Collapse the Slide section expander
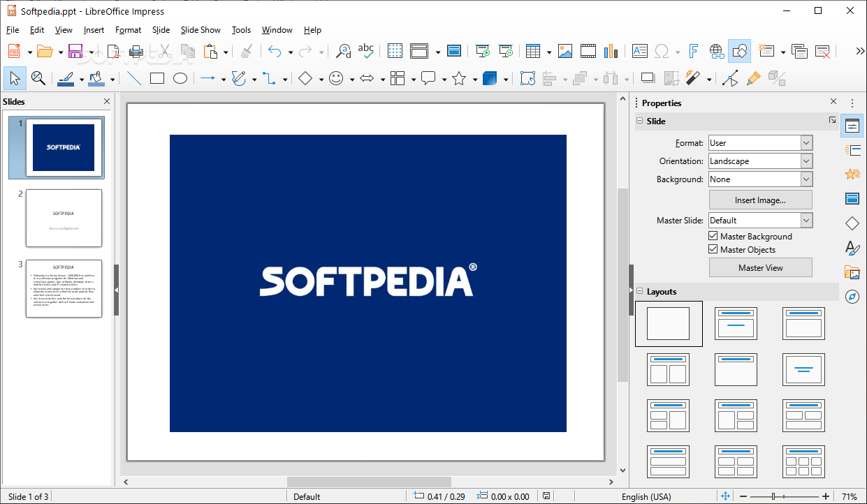Screen dimensions: 867x504 (639, 121)
